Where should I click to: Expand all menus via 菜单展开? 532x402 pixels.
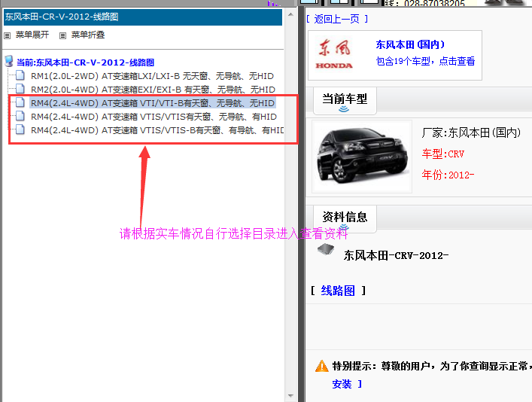pos(32,35)
